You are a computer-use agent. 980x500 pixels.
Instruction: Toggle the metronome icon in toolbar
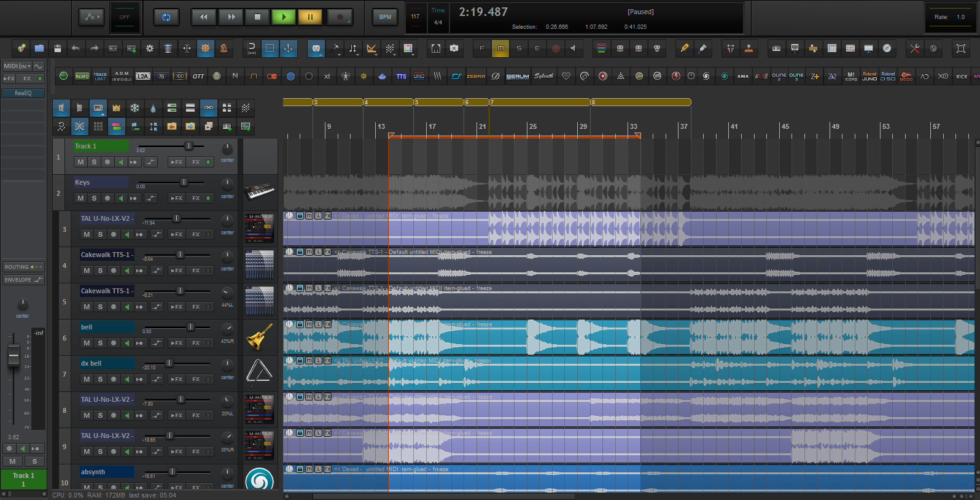coord(224,48)
